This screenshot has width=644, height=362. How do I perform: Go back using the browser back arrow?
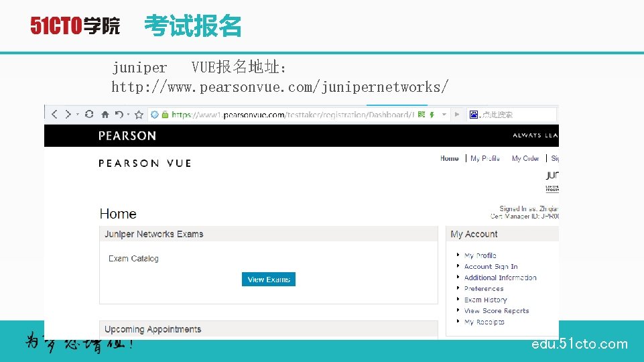tap(54, 114)
